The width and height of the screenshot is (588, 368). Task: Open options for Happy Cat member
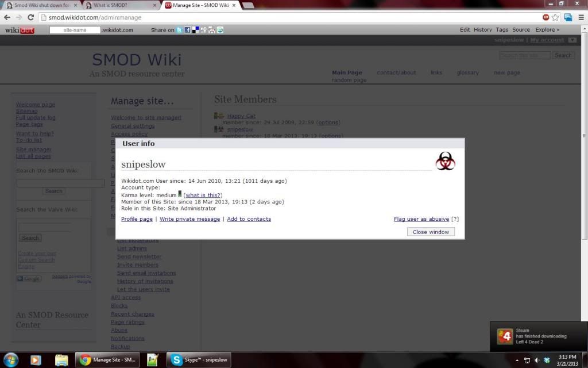(x=328, y=122)
